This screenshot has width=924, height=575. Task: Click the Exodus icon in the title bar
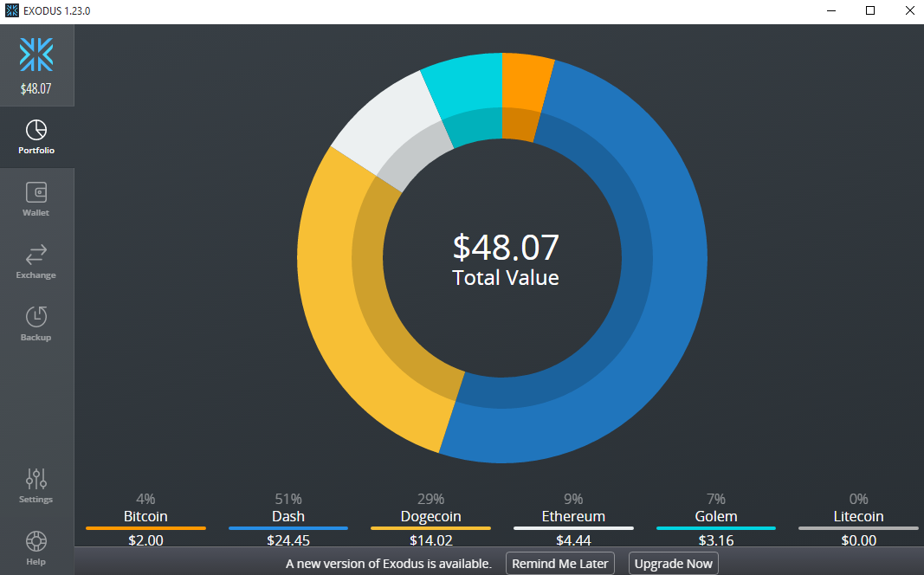12,10
